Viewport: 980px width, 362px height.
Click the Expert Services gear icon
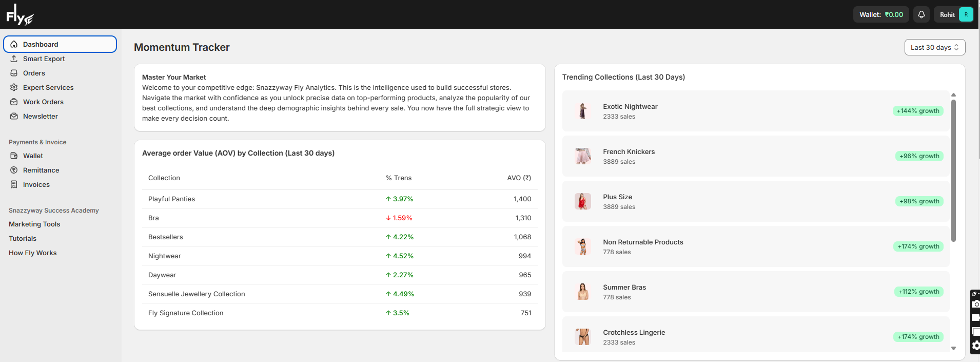pyautogui.click(x=14, y=87)
